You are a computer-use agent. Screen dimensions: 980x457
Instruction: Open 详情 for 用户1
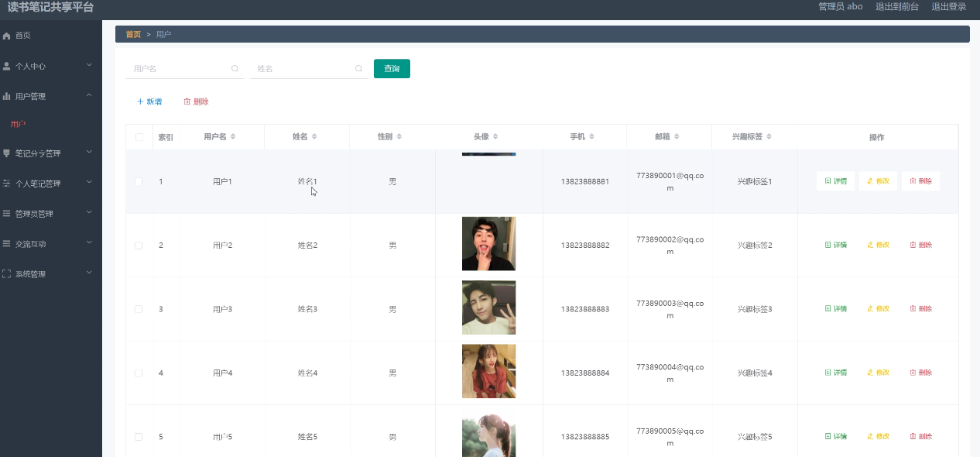pyautogui.click(x=835, y=181)
